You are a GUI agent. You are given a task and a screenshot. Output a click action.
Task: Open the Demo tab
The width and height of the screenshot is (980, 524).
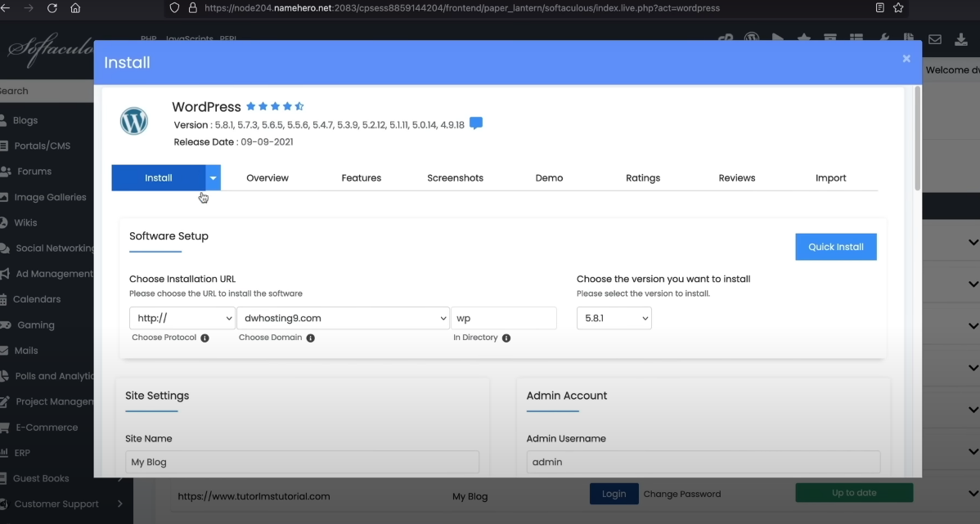(x=549, y=178)
